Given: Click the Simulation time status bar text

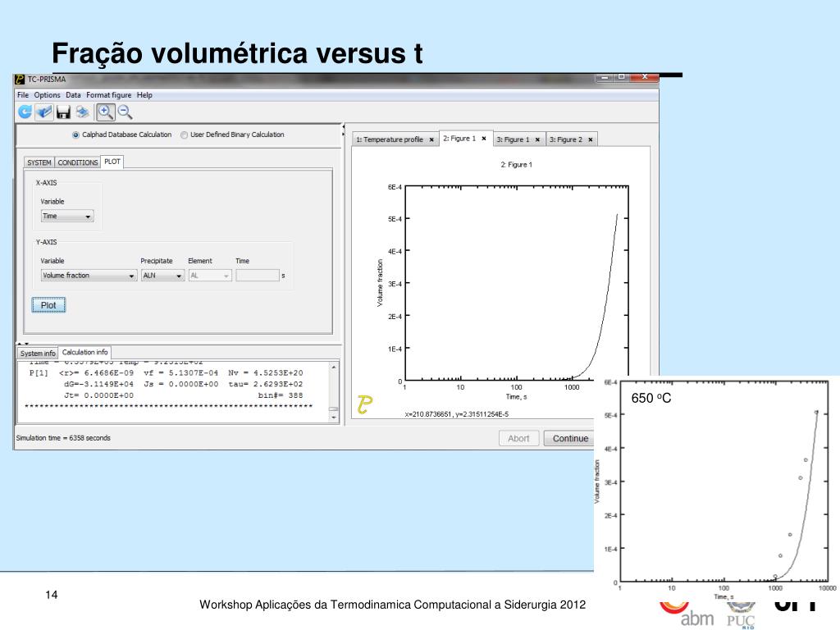Looking at the screenshot, I should 63,438.
